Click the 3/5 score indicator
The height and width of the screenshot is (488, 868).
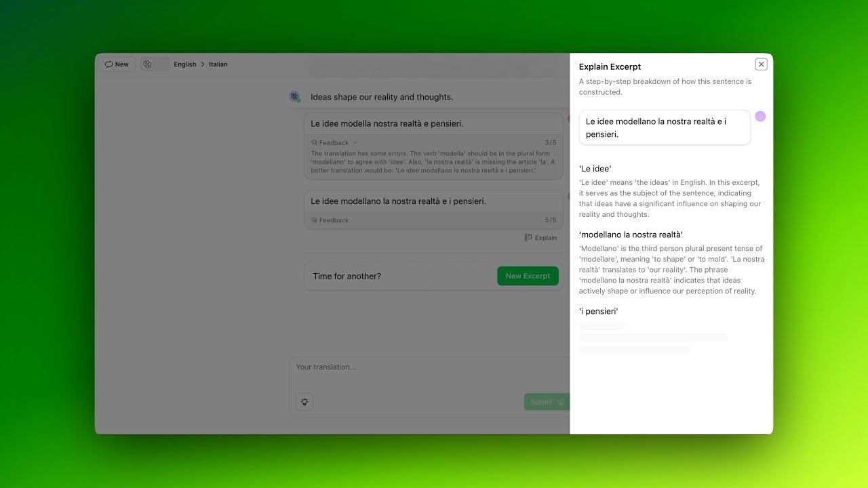550,143
